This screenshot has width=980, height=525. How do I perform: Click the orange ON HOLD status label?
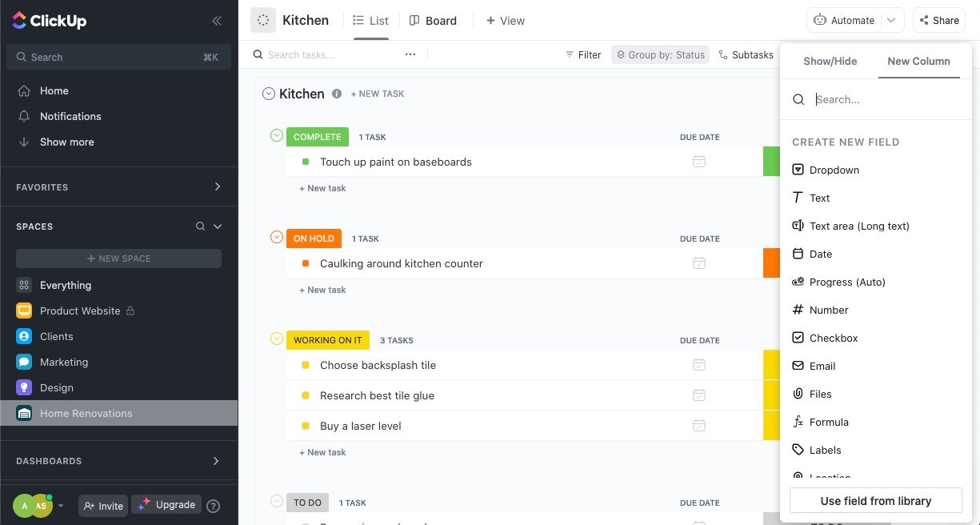coord(314,238)
